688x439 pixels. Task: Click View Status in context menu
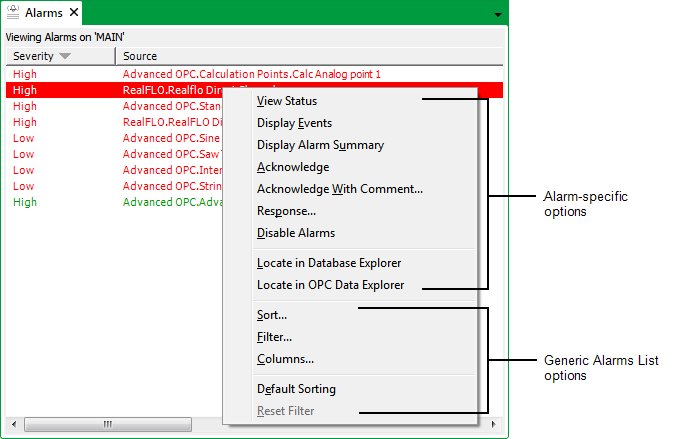(287, 101)
